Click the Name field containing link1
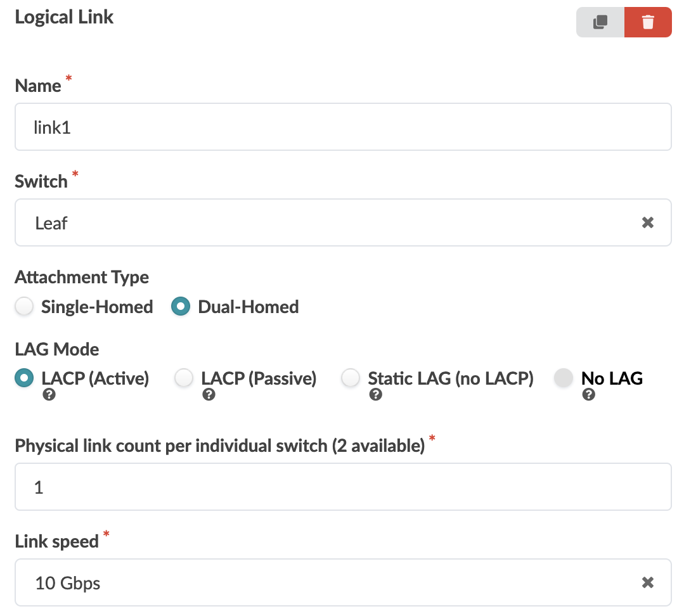This screenshot has width=684, height=616. [342, 127]
